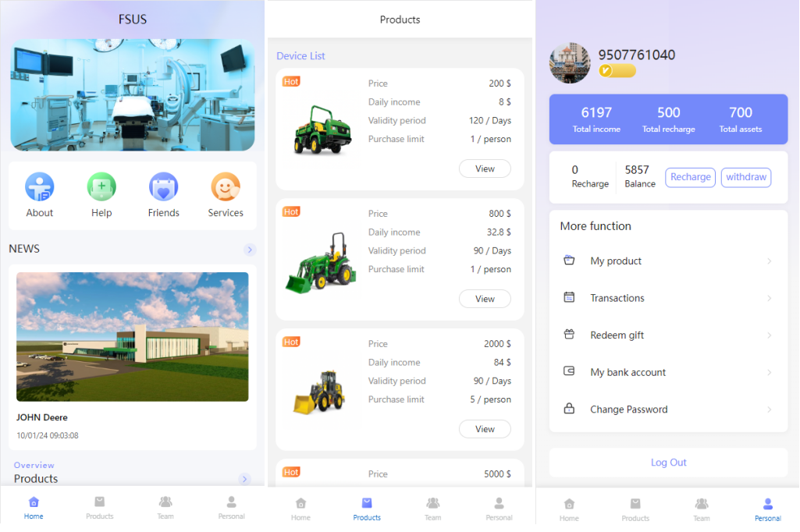View the 200 $ device
800x532 pixels.
click(x=485, y=168)
